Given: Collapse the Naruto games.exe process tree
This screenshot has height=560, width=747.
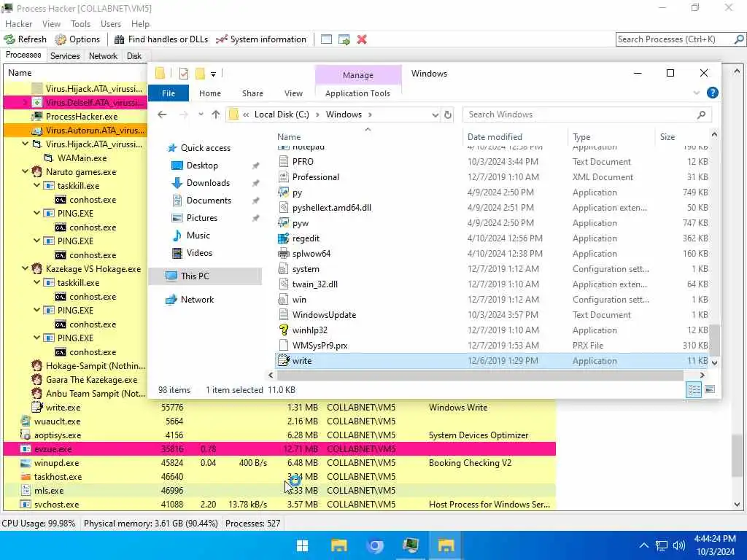Looking at the screenshot, I should pos(26,171).
